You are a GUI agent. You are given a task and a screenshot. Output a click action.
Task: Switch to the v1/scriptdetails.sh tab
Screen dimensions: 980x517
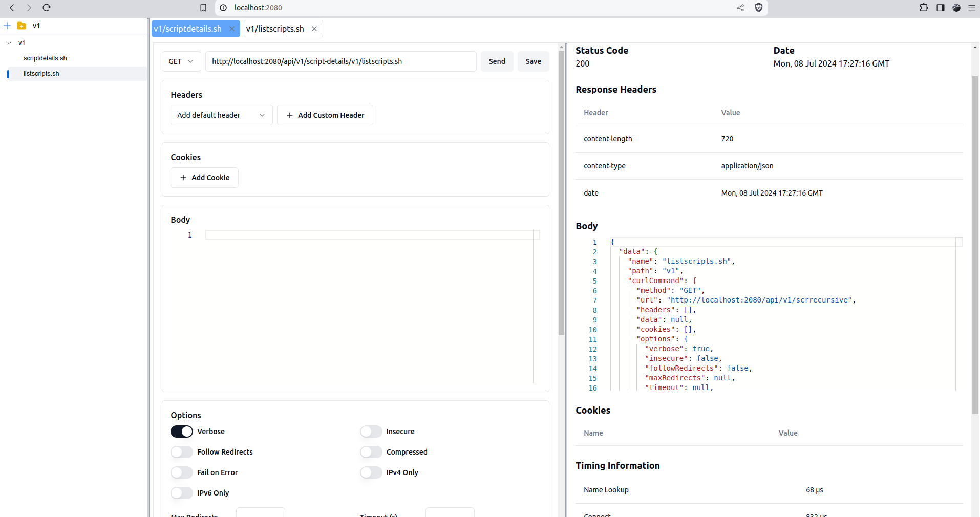coord(188,29)
